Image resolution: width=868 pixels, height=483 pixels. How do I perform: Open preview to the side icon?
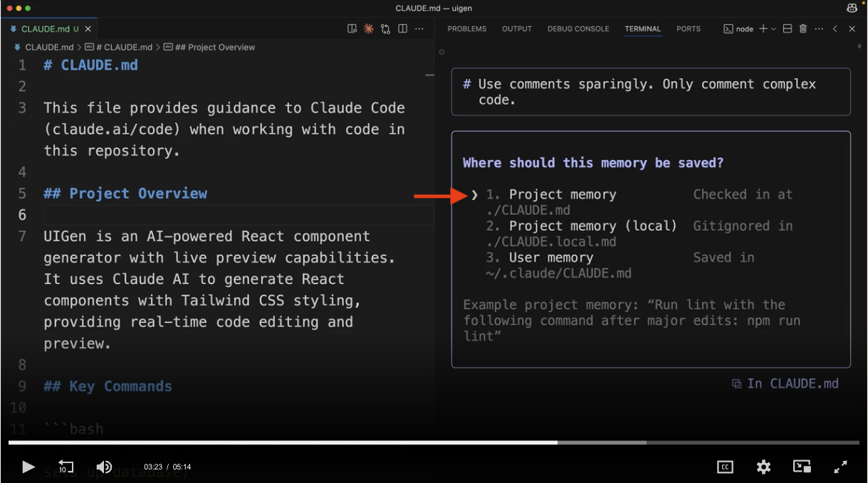click(x=352, y=29)
